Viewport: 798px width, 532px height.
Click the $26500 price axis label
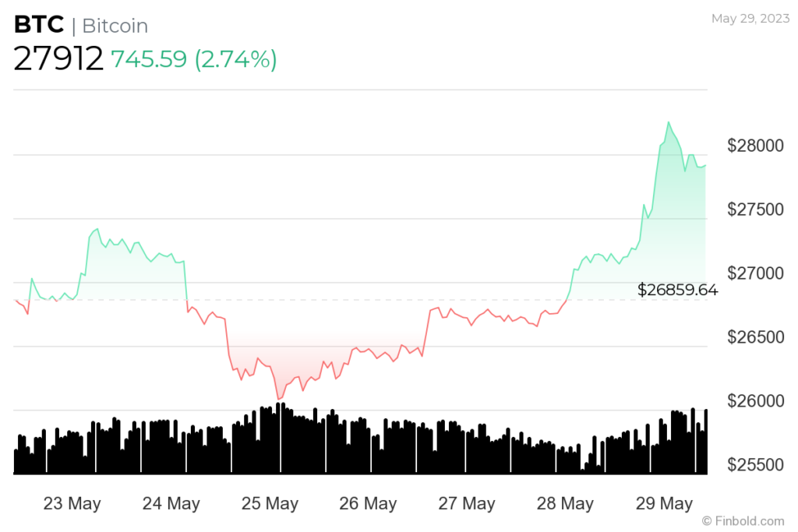(756, 338)
